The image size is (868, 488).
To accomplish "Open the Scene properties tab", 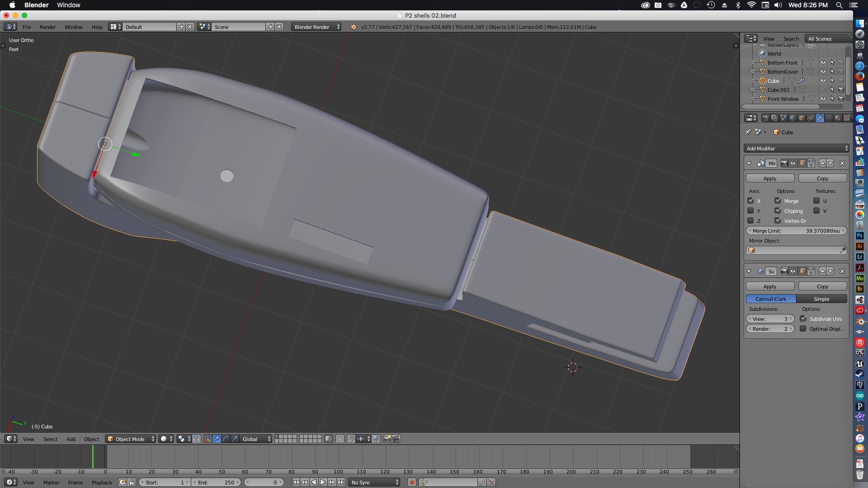I will pos(783,118).
